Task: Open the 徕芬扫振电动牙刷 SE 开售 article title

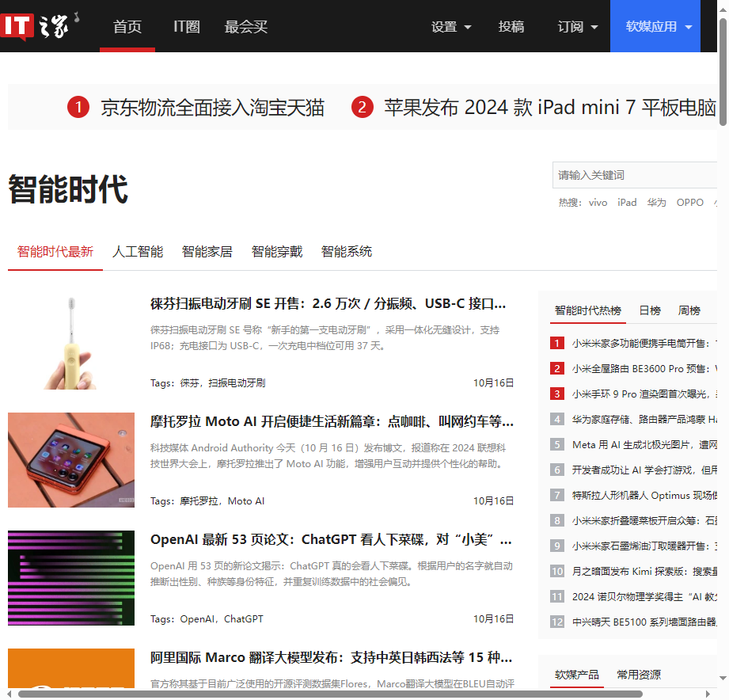Action: [x=328, y=304]
